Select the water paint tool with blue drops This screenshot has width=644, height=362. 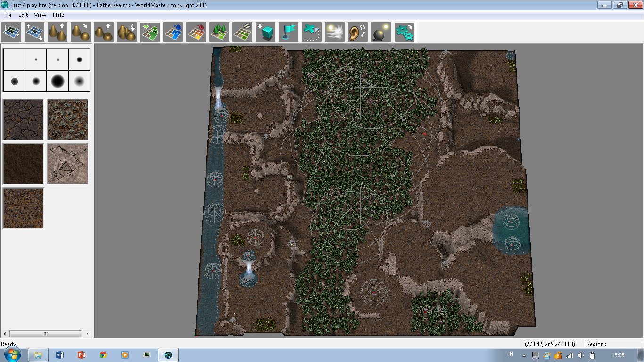(x=173, y=33)
